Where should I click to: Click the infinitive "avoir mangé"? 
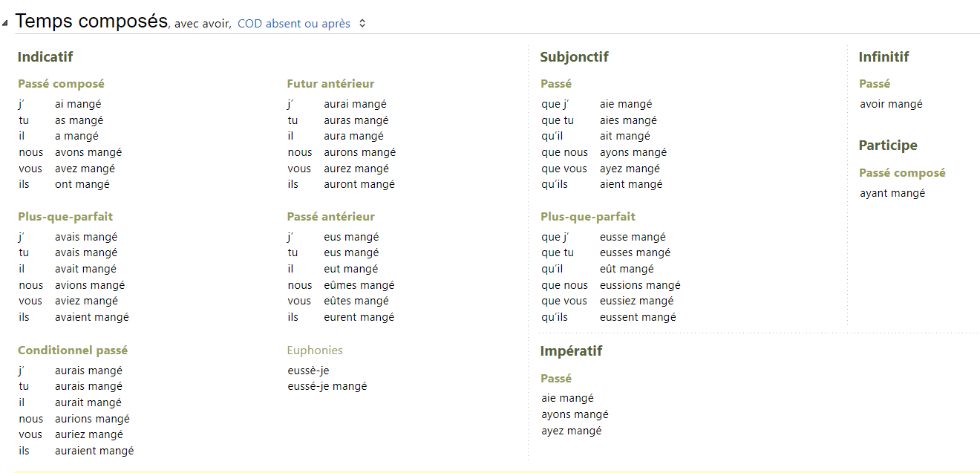(x=891, y=104)
